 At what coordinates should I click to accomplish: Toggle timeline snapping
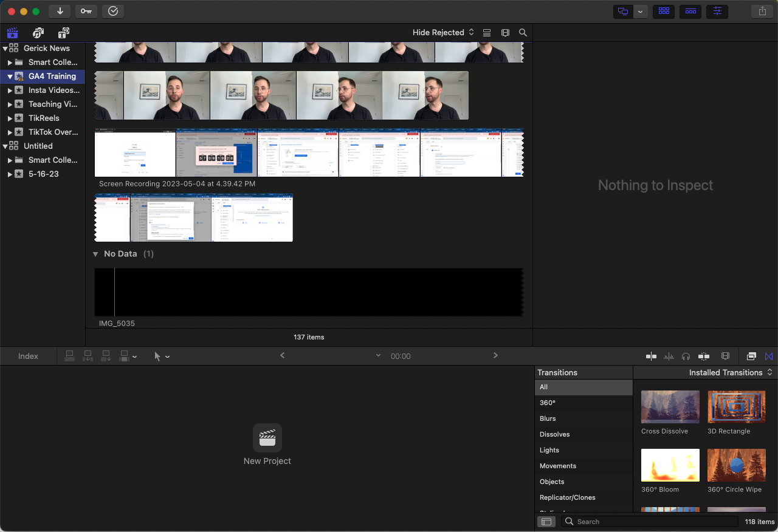point(704,356)
